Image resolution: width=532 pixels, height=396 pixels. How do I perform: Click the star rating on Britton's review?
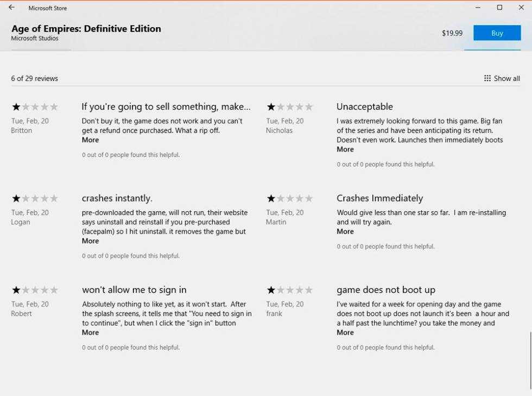[x=35, y=107]
